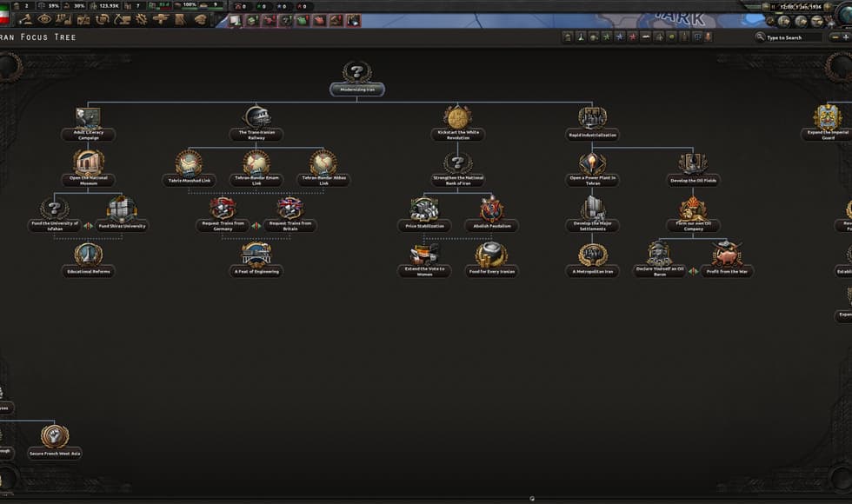The width and height of the screenshot is (852, 504).
Task: Increase game speed with plus button
Action: (828, 7)
